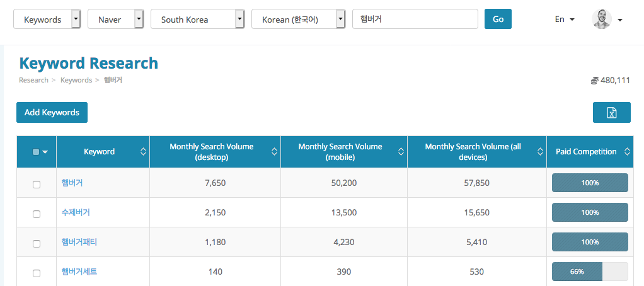644x286 pixels.
Task: Open the 햄버거세트 keyword link
Action: [79, 272]
